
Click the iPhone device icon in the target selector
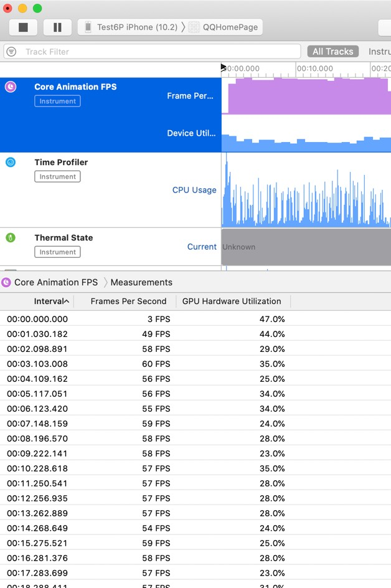click(x=88, y=27)
